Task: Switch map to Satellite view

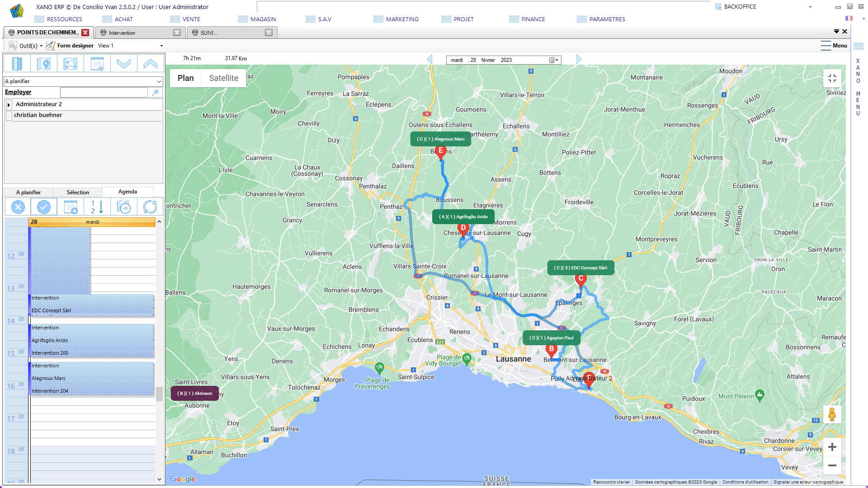Action: coord(224,78)
